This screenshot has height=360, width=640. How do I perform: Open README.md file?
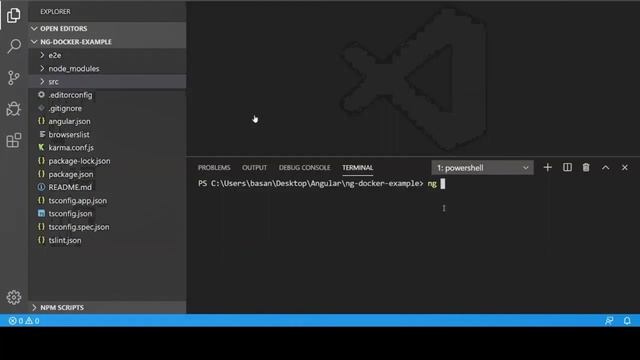[70, 187]
